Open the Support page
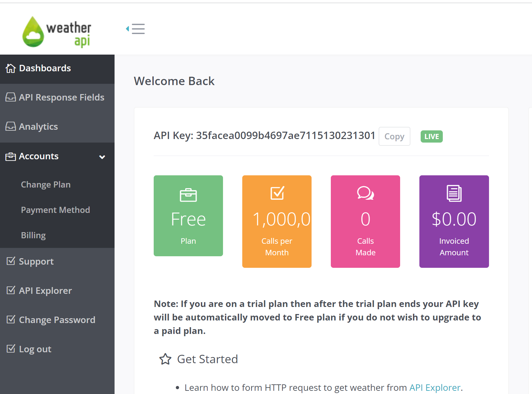 (36, 261)
